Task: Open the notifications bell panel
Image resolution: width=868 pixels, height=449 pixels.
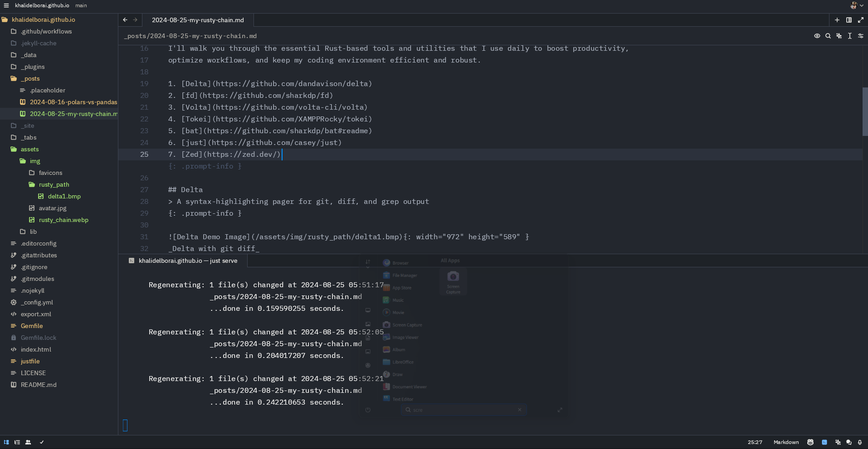Action: (860, 442)
